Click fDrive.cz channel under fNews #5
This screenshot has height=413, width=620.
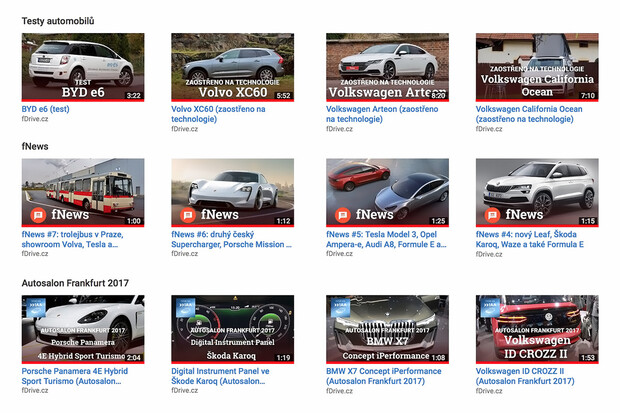339,254
